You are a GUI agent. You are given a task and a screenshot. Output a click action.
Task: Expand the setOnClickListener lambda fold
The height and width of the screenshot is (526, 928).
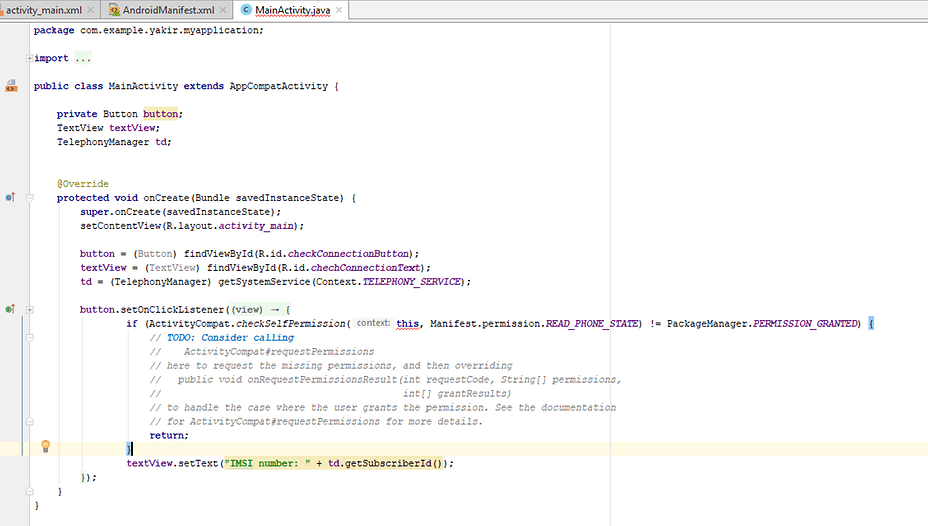[30, 309]
